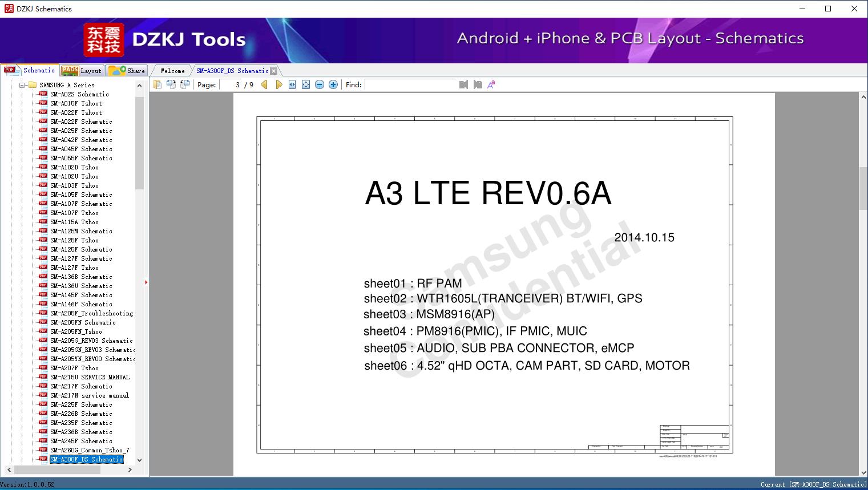Open SM-A115A Tshoo tree entry
This screenshot has height=490, width=868.
(x=74, y=222)
